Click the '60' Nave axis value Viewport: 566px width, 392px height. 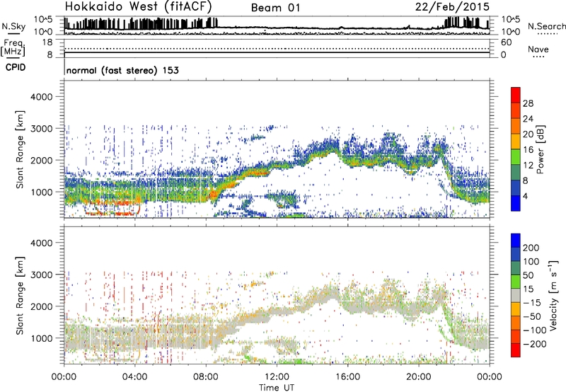[x=506, y=42]
